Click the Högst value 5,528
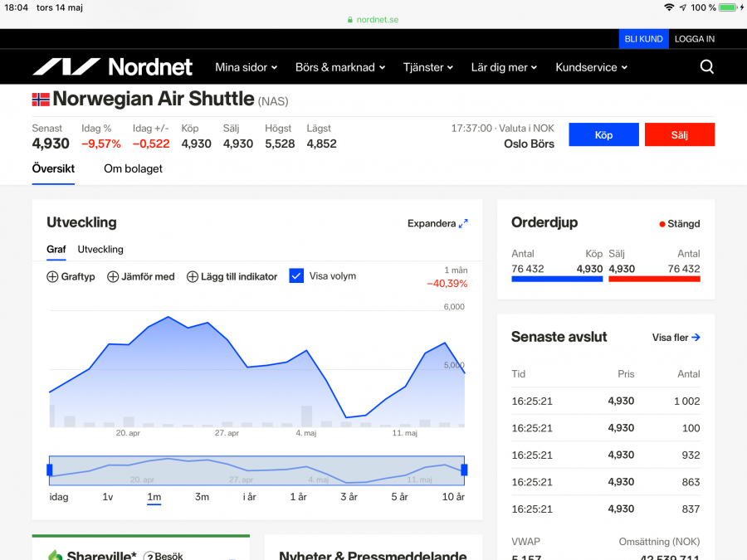Viewport: 747px width, 560px height. coord(281,144)
